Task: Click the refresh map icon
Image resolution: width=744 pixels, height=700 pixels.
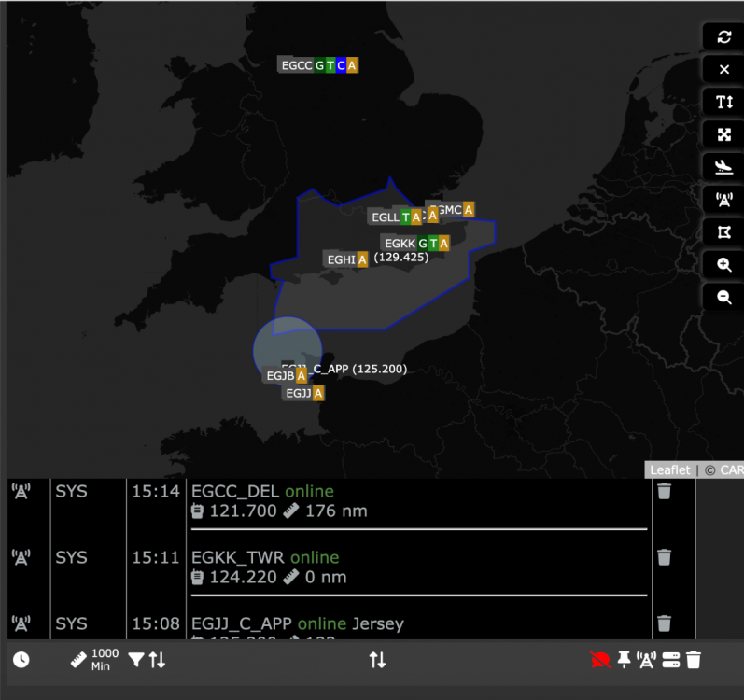Action: click(723, 36)
